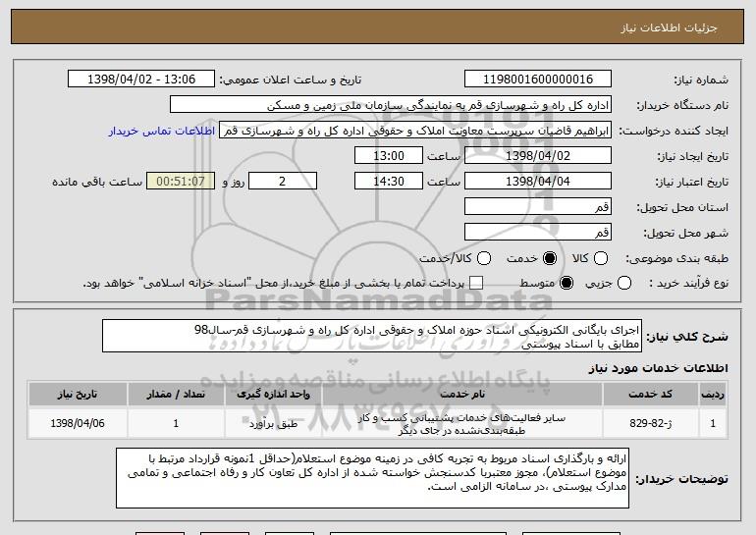
Task: Click the واحد اندازه گیری column header
Action: (x=273, y=395)
